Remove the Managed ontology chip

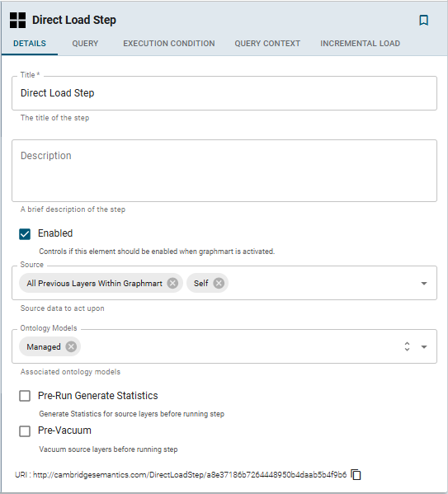[71, 346]
